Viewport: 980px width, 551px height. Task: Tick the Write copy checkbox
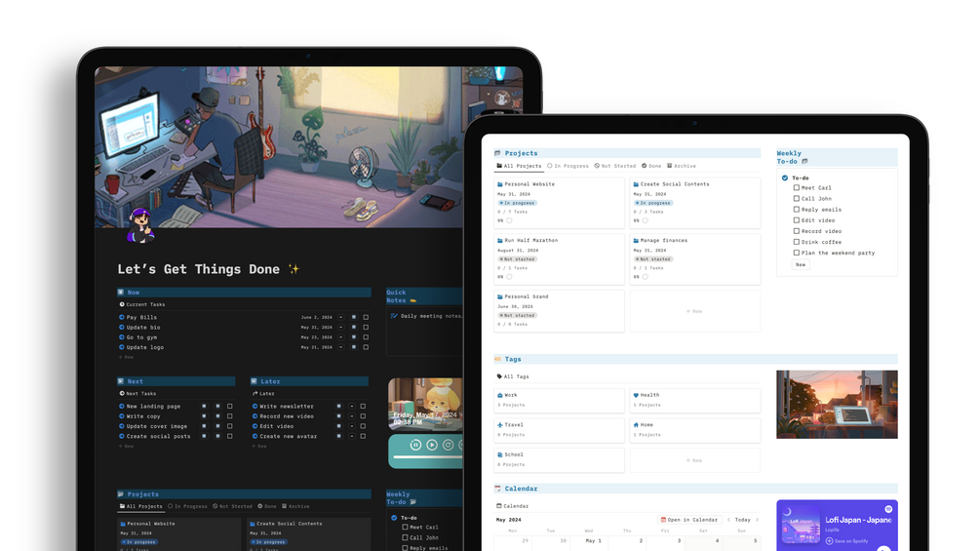pyautogui.click(x=229, y=416)
